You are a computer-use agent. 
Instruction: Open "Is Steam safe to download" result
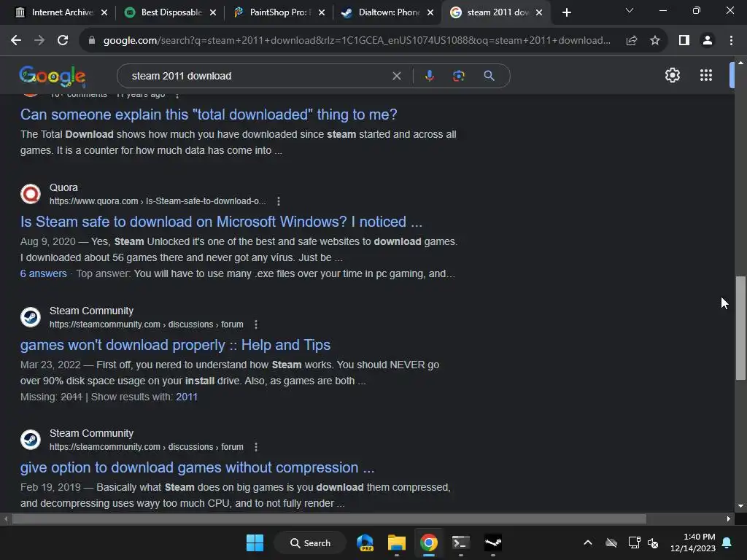[221, 222]
